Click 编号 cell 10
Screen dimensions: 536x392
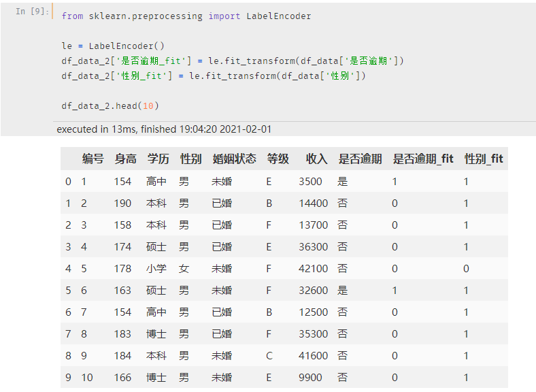(87, 377)
